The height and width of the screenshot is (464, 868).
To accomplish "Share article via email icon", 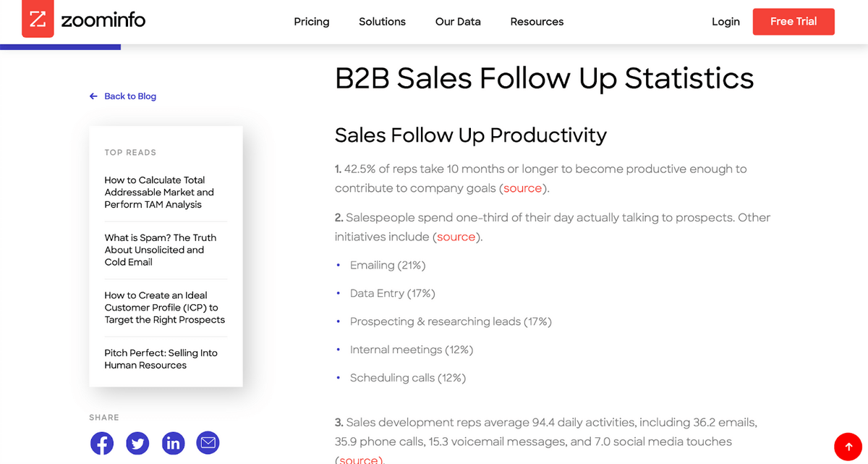I will pos(208,442).
